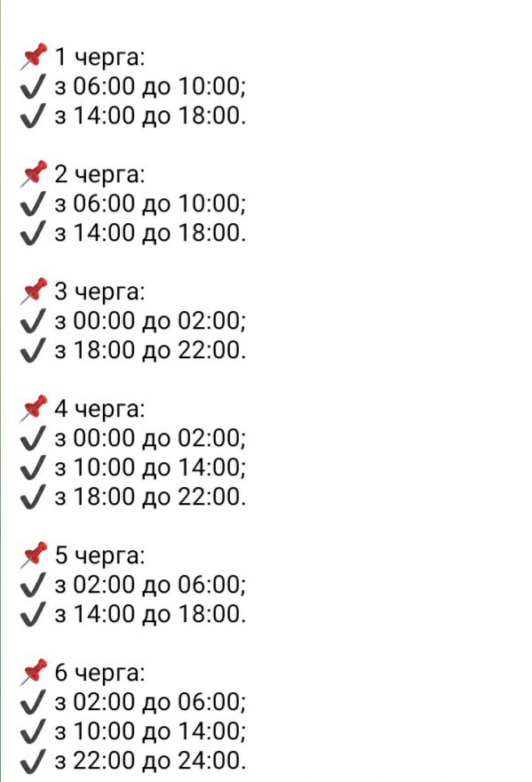Image resolution: width=532 pixels, height=782 pixels.
Task: Select the '1 черга:' heading text
Action: pyautogui.click(x=99, y=57)
